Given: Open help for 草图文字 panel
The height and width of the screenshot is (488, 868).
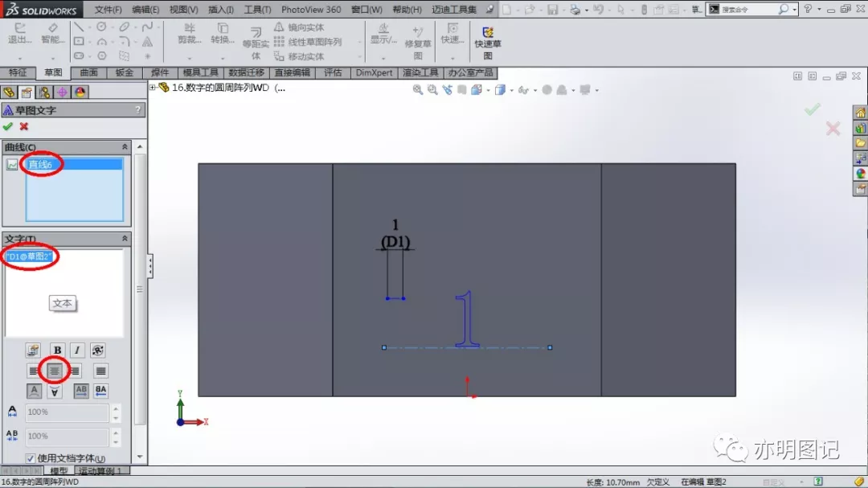Looking at the screenshot, I should coord(138,110).
